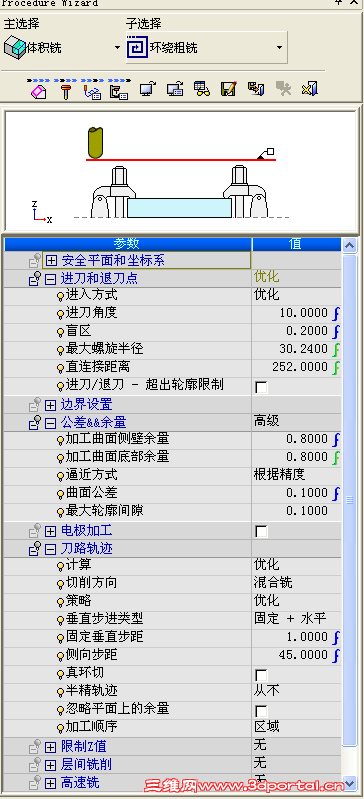Toggle the 真环切 checkbox
Screen dimensions: 364x799
261,676
